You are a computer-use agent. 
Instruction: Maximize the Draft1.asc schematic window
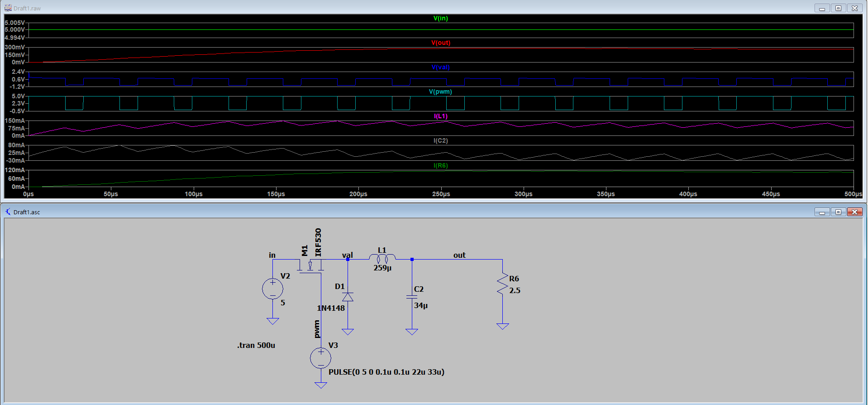pyautogui.click(x=838, y=212)
